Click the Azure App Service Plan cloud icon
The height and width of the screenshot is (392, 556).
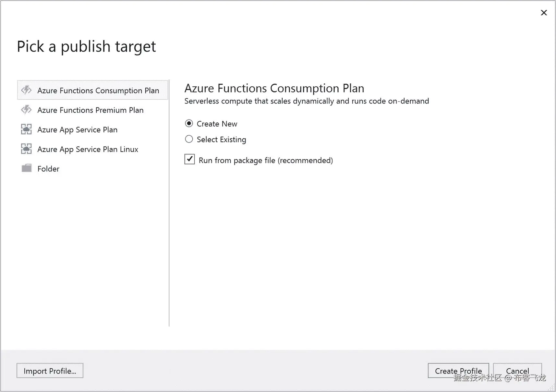tap(26, 129)
